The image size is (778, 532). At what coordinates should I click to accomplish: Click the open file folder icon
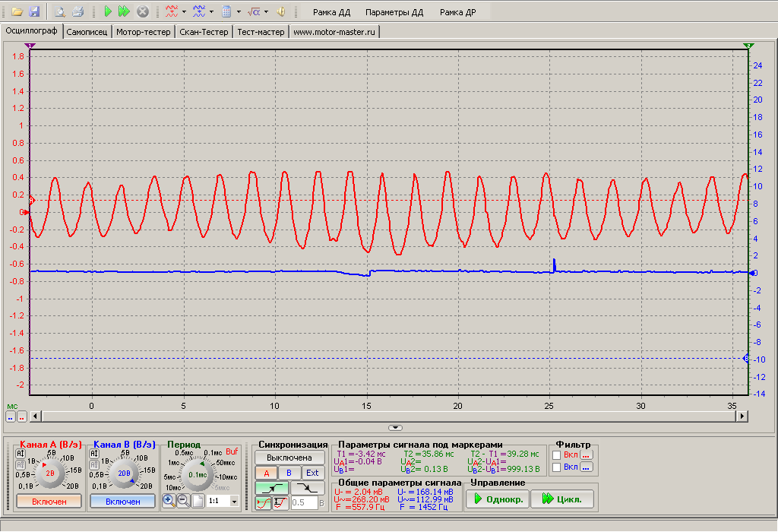pos(17,12)
